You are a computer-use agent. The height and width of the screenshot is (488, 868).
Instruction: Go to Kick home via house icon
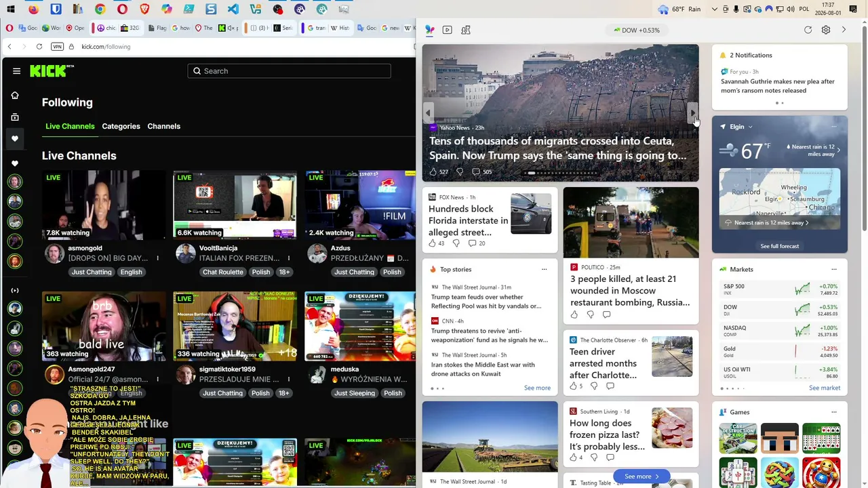[x=15, y=96]
